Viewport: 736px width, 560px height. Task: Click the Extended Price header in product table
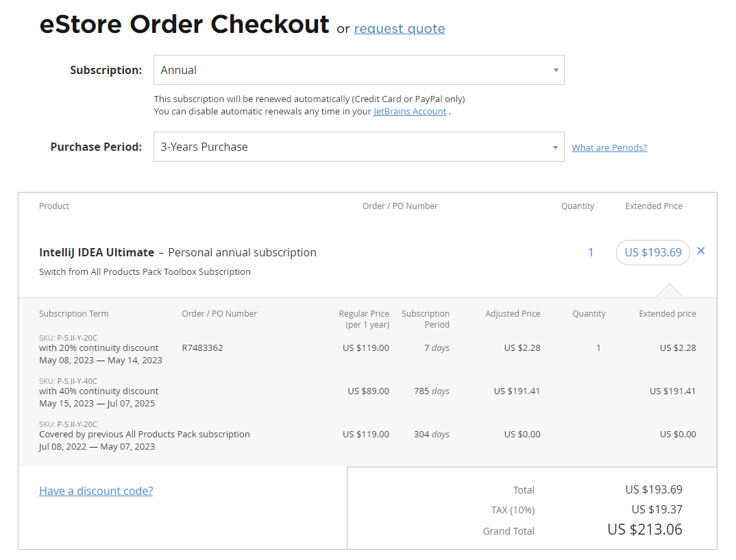[x=653, y=206]
